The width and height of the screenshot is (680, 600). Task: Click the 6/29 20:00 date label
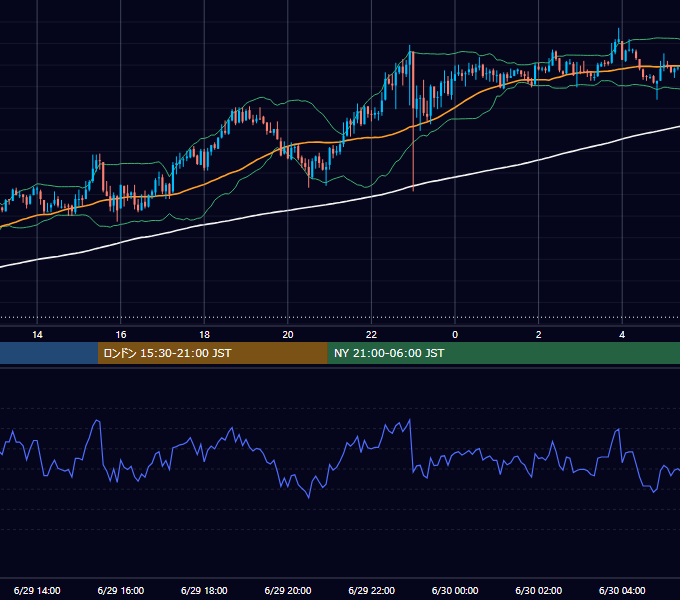(288, 590)
